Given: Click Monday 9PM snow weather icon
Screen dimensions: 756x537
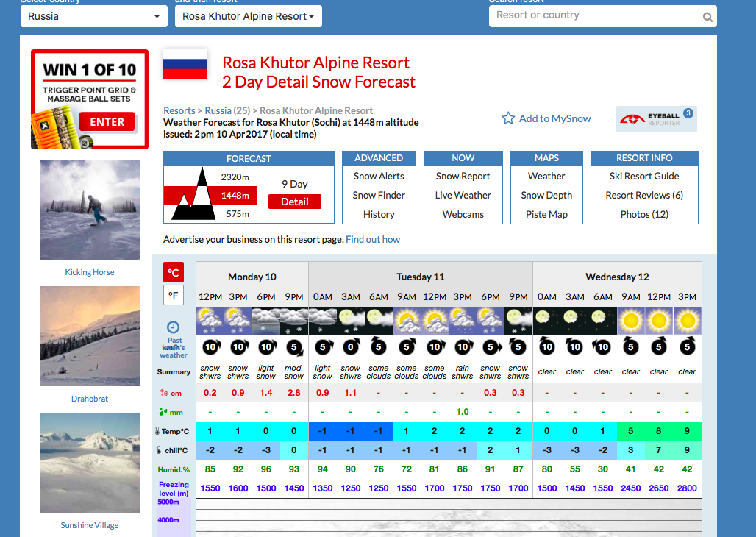Looking at the screenshot, I should [294, 321].
